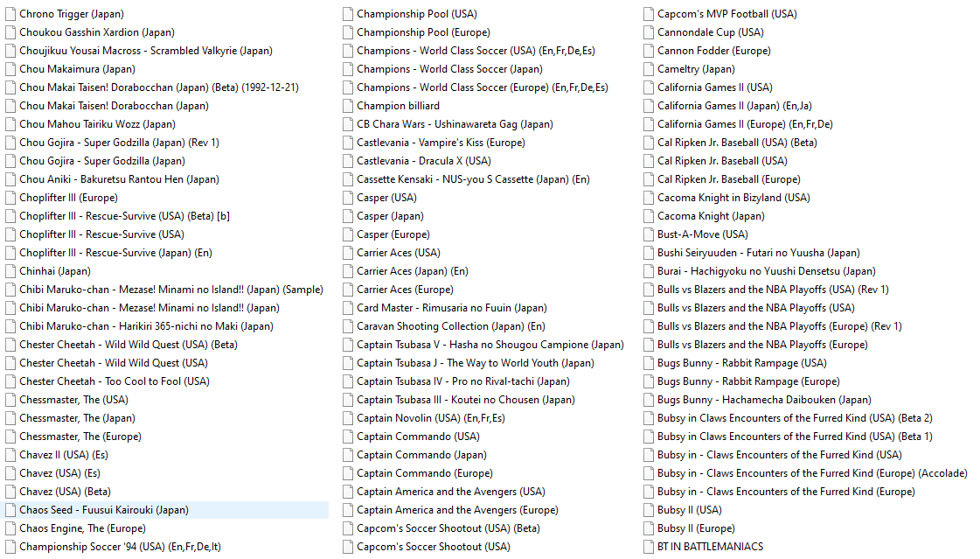Viewport: 980px width, 559px height.
Task: Click Bugs Bunny - Rabbit Rampage (USA)
Action: point(742,363)
